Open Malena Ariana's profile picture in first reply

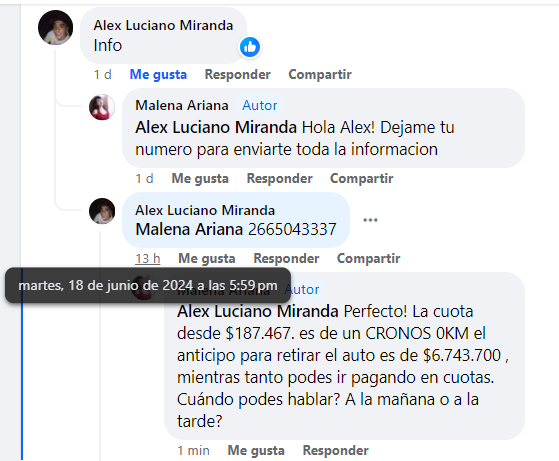(x=102, y=107)
